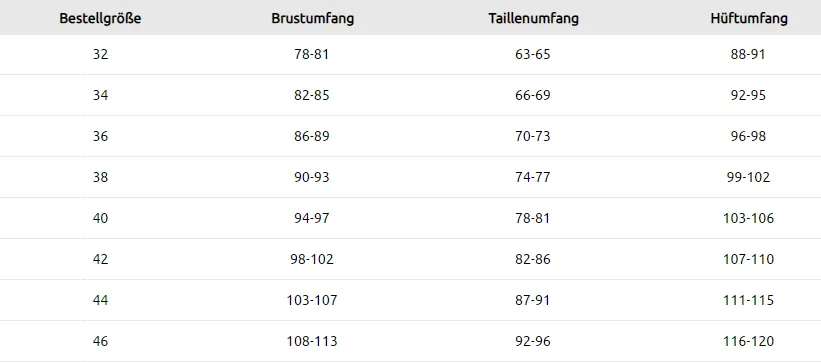Click Brustumfang value 78-81
The image size is (821, 363).
pyautogui.click(x=312, y=54)
